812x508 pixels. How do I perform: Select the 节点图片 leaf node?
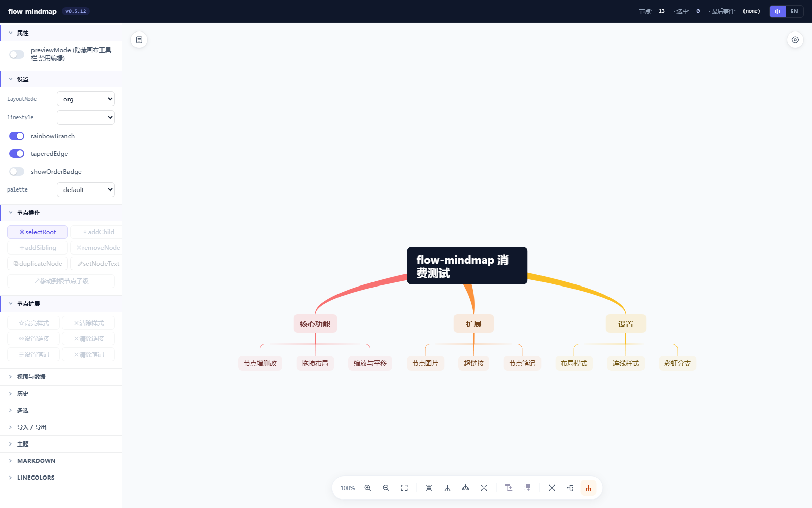(x=425, y=363)
